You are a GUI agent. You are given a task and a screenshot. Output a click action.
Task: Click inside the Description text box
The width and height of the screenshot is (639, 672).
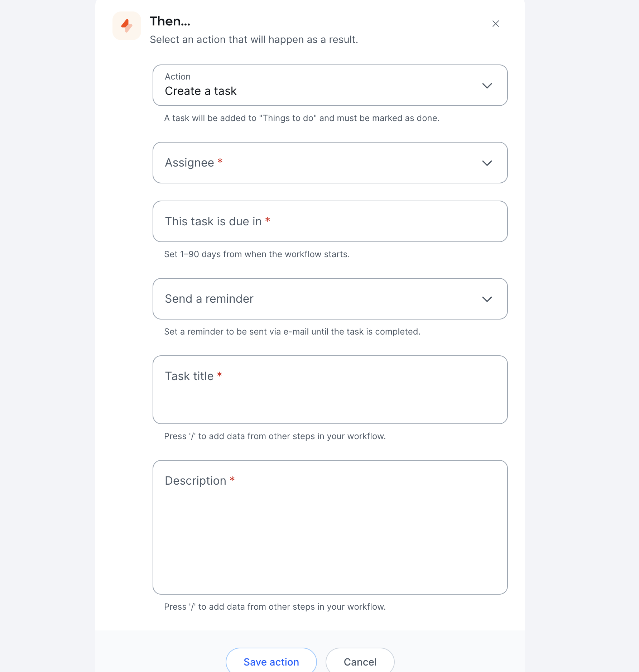click(x=330, y=527)
